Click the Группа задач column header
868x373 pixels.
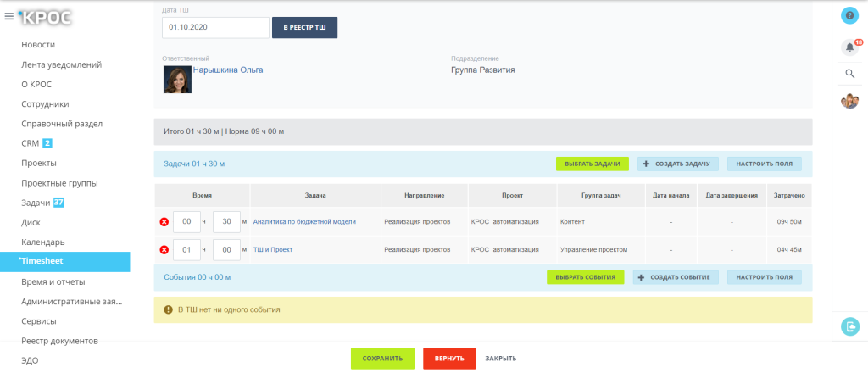coord(601,196)
